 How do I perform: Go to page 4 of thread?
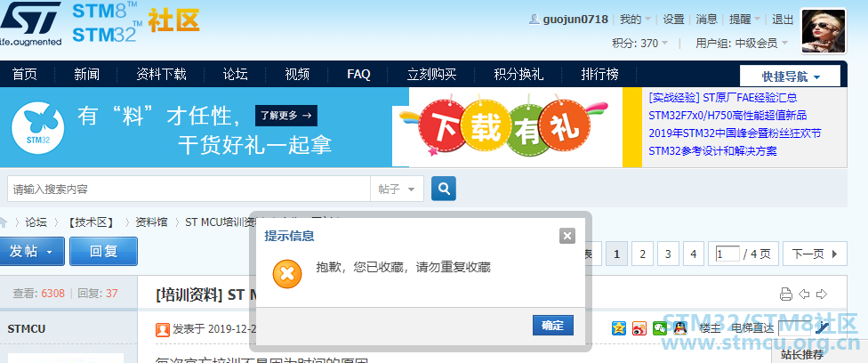tap(693, 254)
